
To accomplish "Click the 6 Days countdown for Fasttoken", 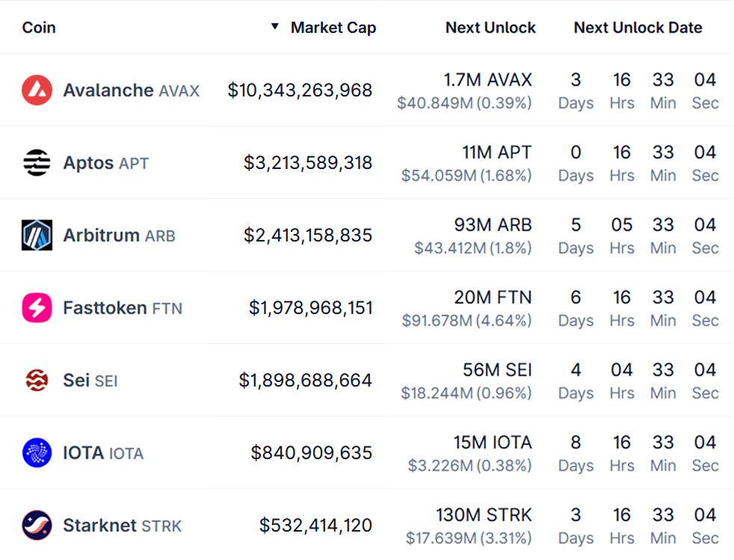I will pyautogui.click(x=576, y=309).
